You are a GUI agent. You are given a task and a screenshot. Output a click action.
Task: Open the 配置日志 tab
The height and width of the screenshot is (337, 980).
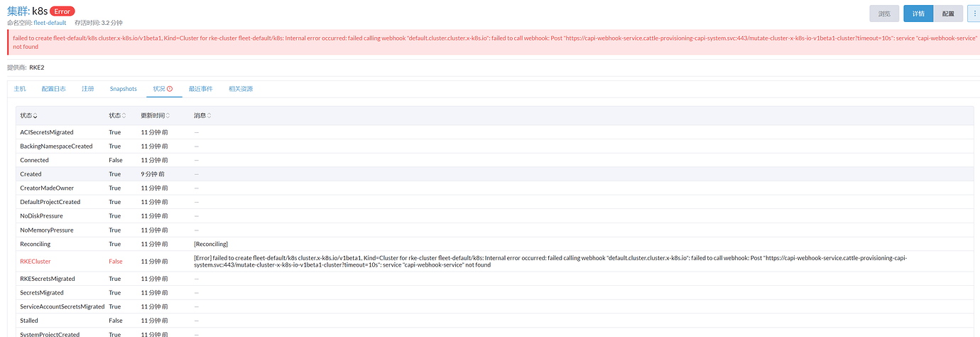pos(54,89)
